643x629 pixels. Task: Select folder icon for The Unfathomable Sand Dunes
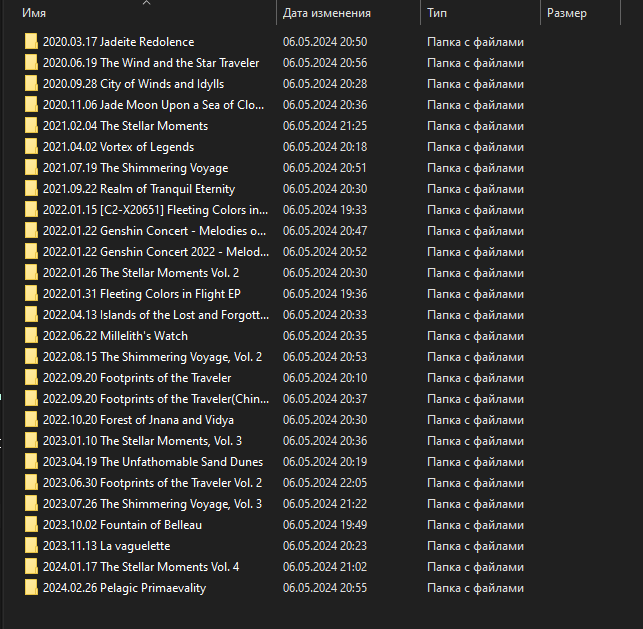(31, 462)
